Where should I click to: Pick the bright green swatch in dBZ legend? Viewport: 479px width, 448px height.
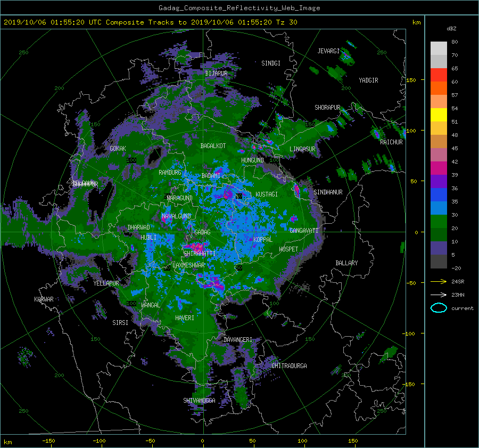pos(439,221)
